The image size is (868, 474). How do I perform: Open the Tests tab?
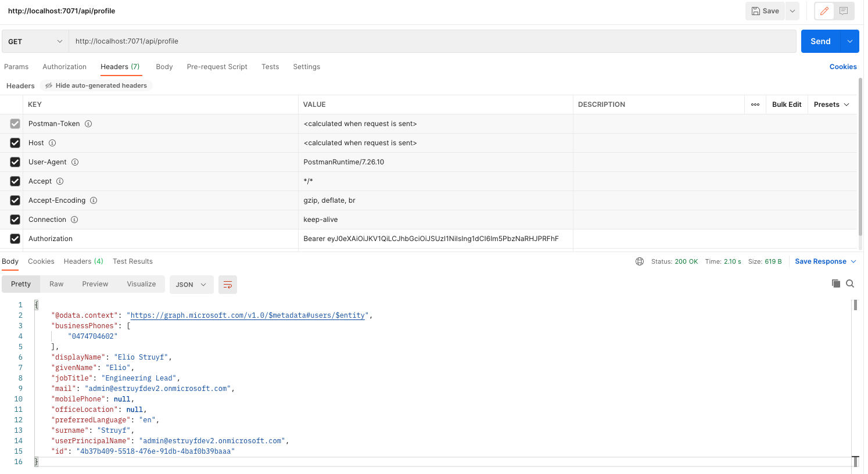point(270,67)
